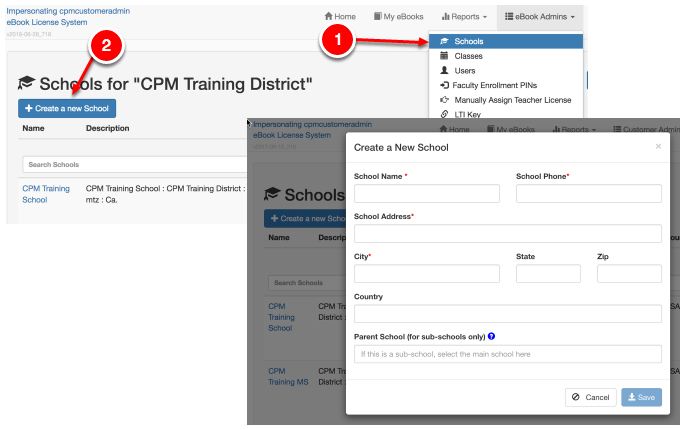Click Name column header in back page

(33, 128)
